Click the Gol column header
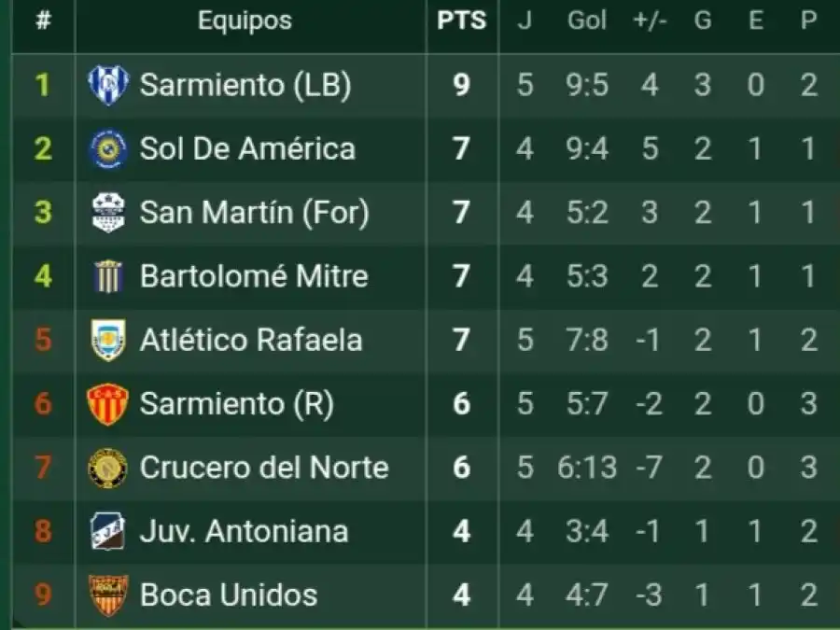This screenshot has width=840, height=630. pyautogui.click(x=587, y=21)
